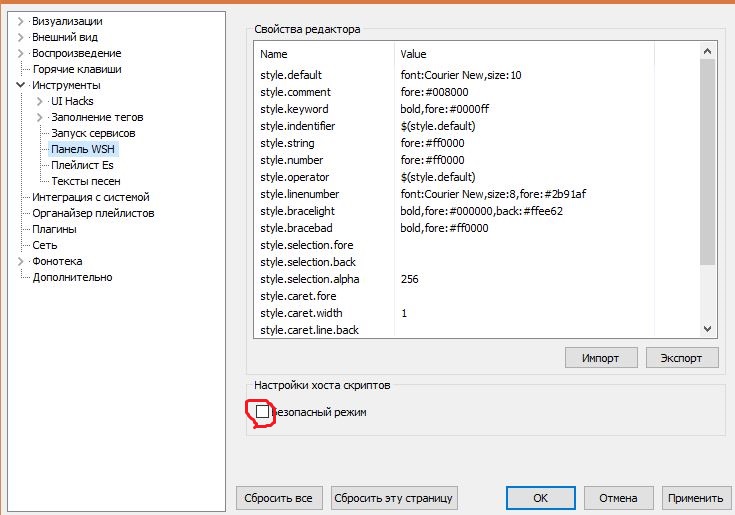Expand the Заполнение тегов subtree

tap(39, 117)
